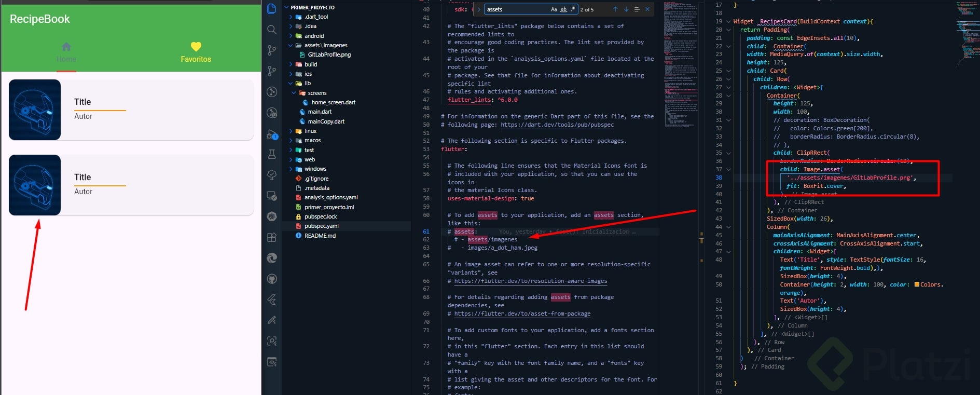
Task: Expand the android folder
Action: tap(291, 36)
